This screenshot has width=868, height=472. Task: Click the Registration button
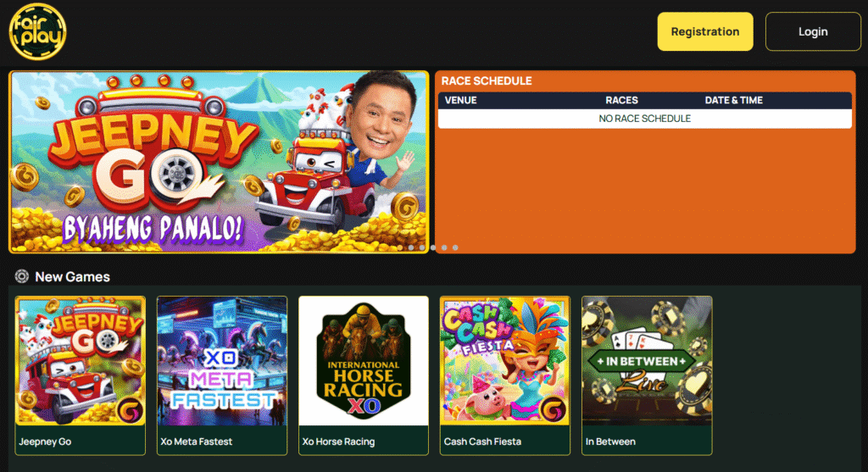coord(705,31)
